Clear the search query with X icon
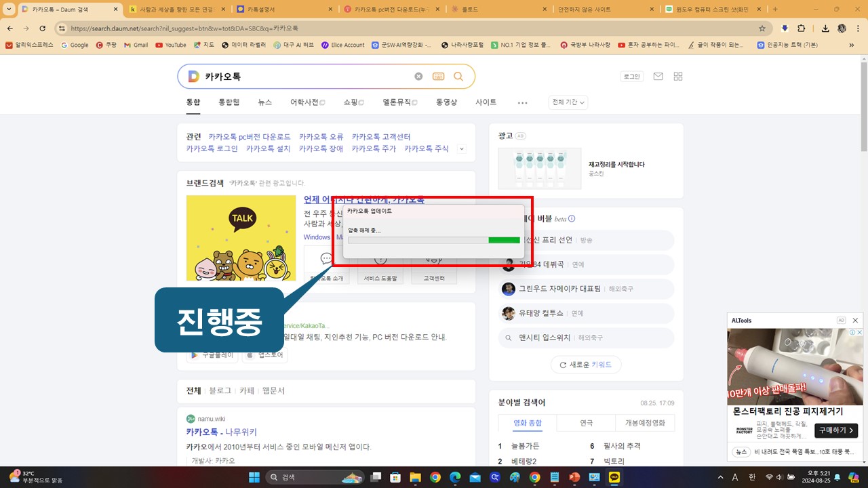 [418, 77]
